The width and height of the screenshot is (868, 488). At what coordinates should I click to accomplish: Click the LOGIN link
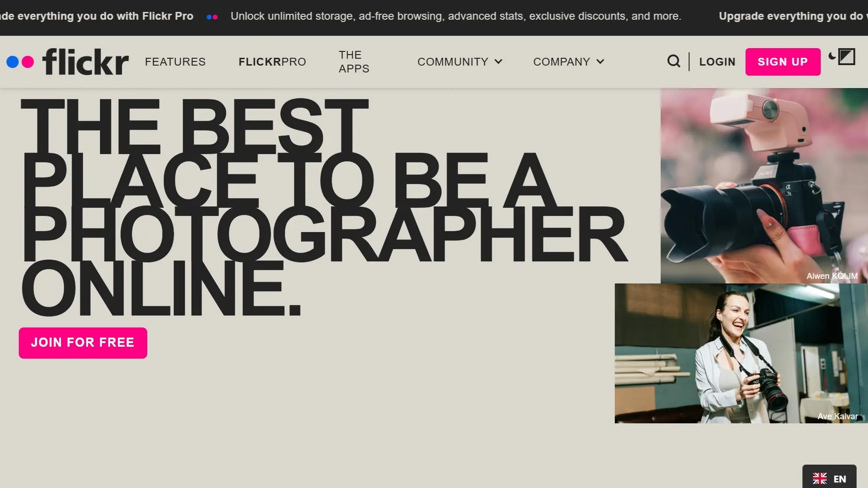[717, 61]
